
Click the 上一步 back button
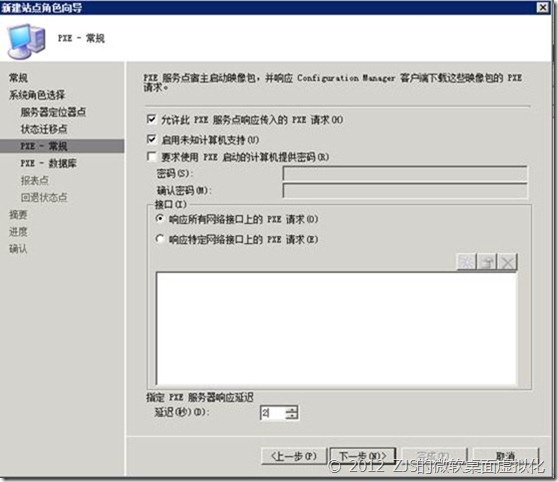pos(294,456)
